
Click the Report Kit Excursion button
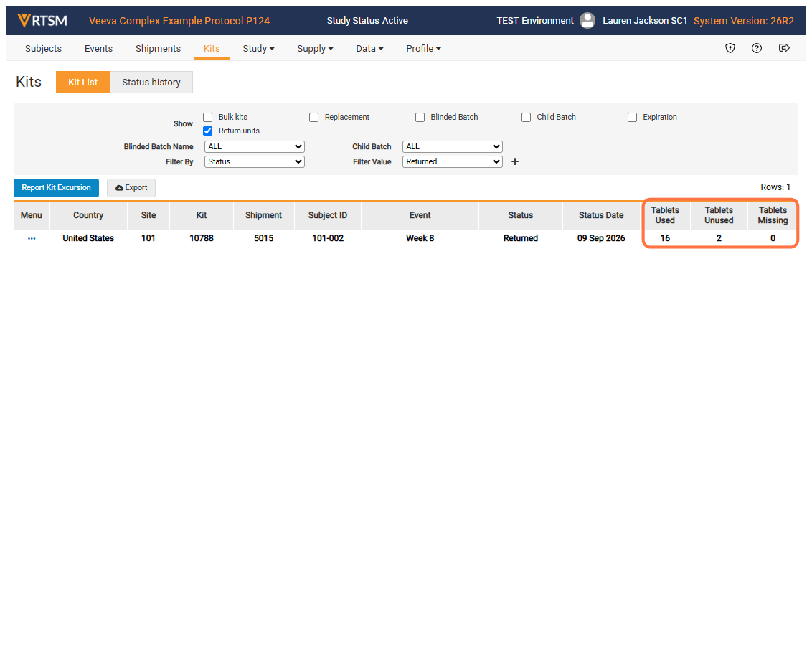[x=57, y=187]
